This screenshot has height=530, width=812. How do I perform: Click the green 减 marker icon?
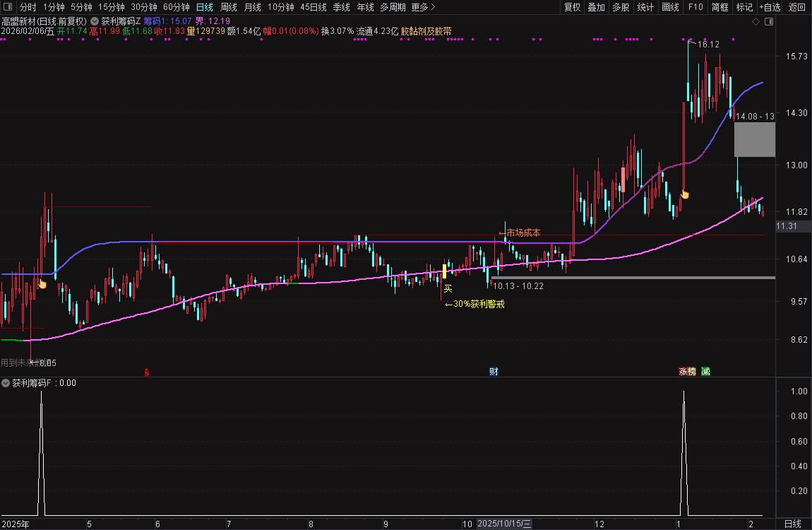pos(705,372)
